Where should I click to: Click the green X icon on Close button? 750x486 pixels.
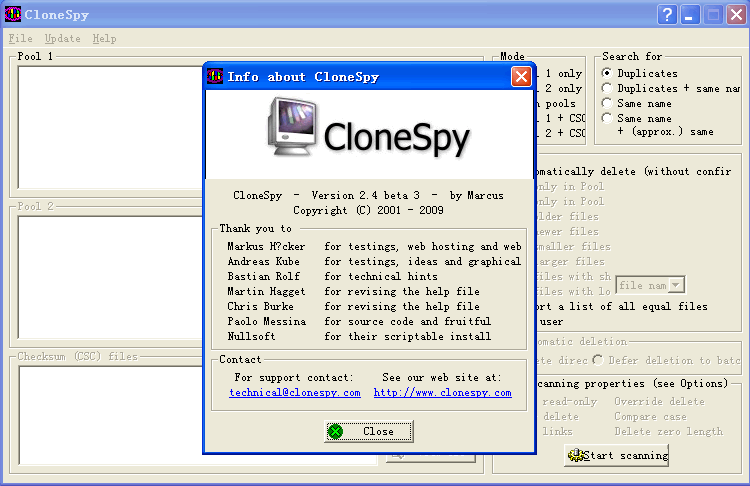[335, 431]
